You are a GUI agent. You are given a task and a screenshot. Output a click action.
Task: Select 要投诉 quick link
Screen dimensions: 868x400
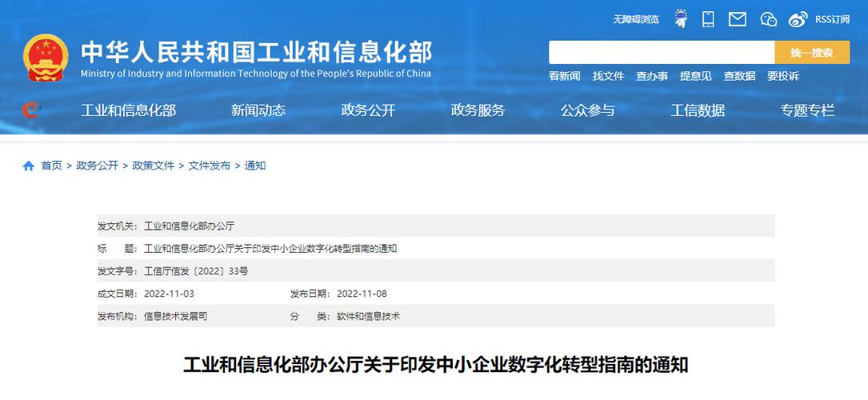[782, 76]
